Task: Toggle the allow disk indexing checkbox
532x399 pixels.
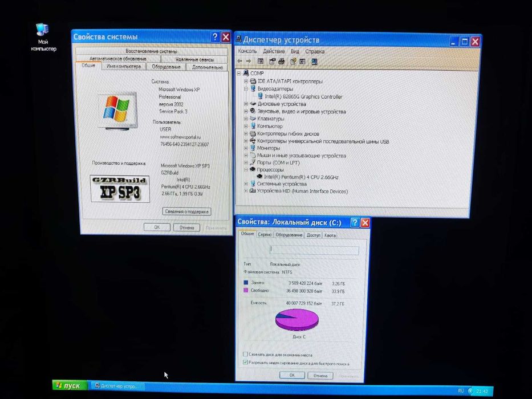Action: (x=245, y=362)
